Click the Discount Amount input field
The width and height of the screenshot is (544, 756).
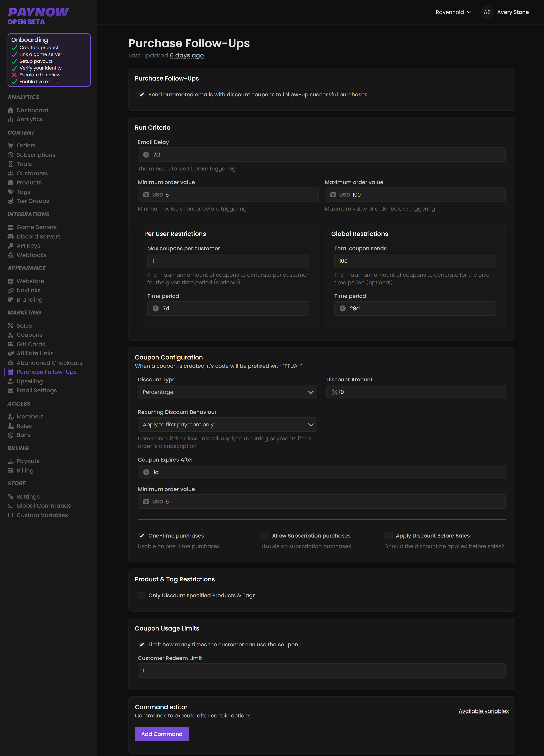point(416,392)
